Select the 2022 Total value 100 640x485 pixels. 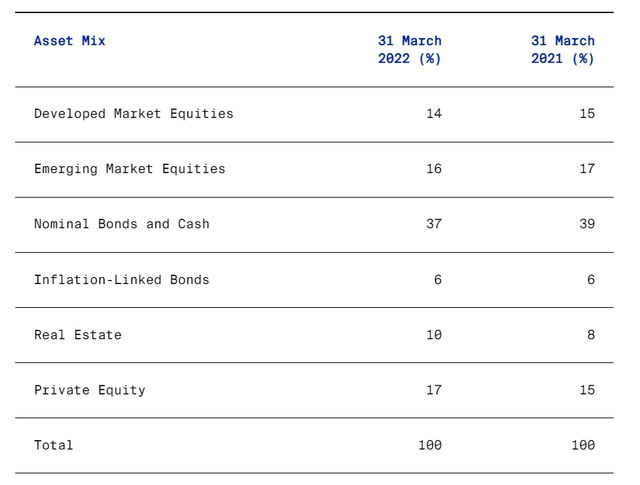coord(429,445)
